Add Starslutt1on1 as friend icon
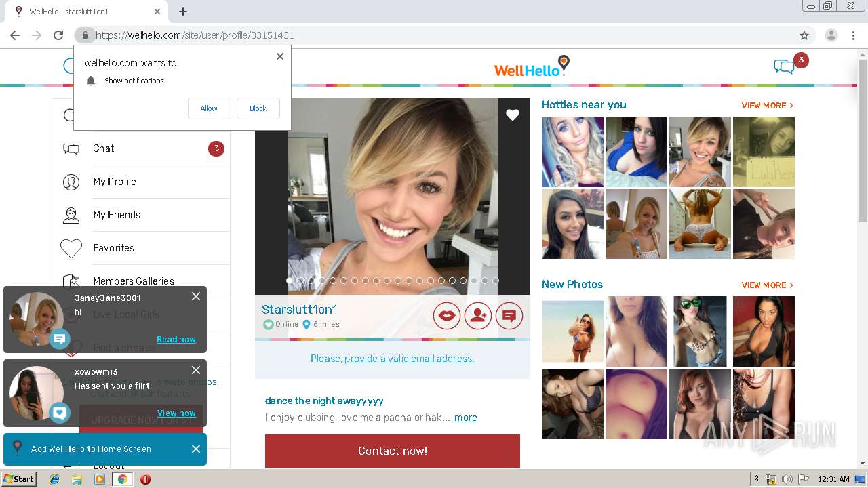This screenshot has width=868, height=488. tap(478, 315)
